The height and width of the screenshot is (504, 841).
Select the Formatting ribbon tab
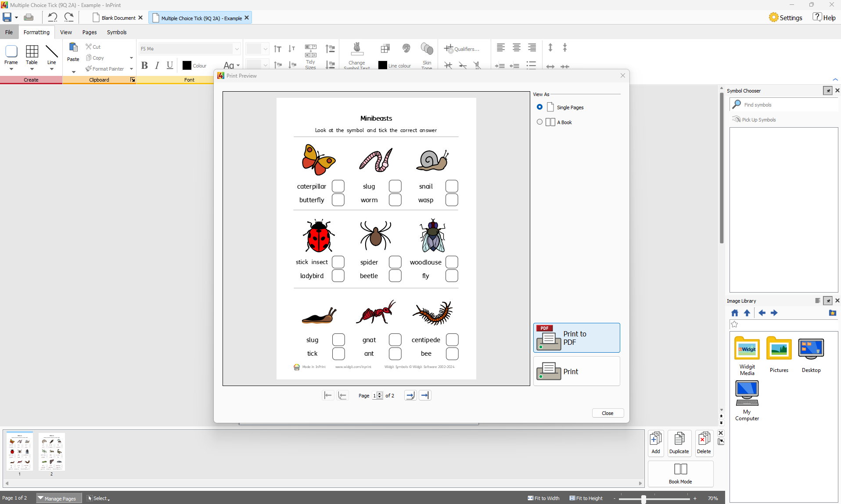(36, 32)
